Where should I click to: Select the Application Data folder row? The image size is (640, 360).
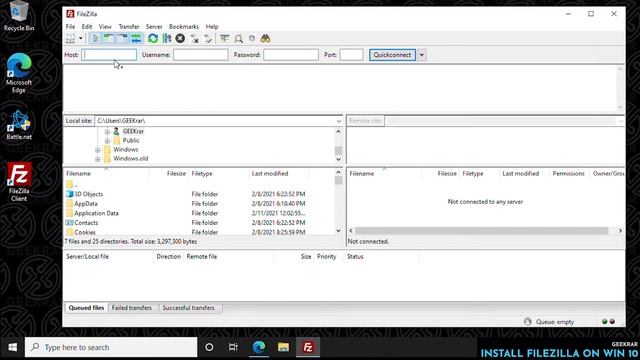200,213
